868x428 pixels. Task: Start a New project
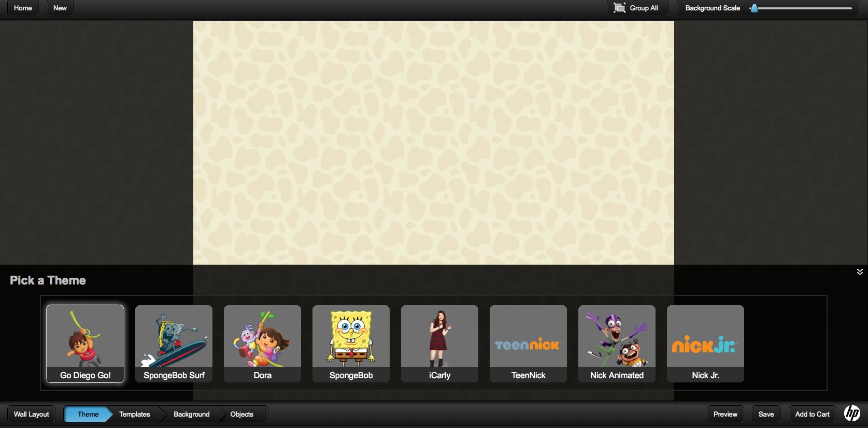(x=60, y=8)
